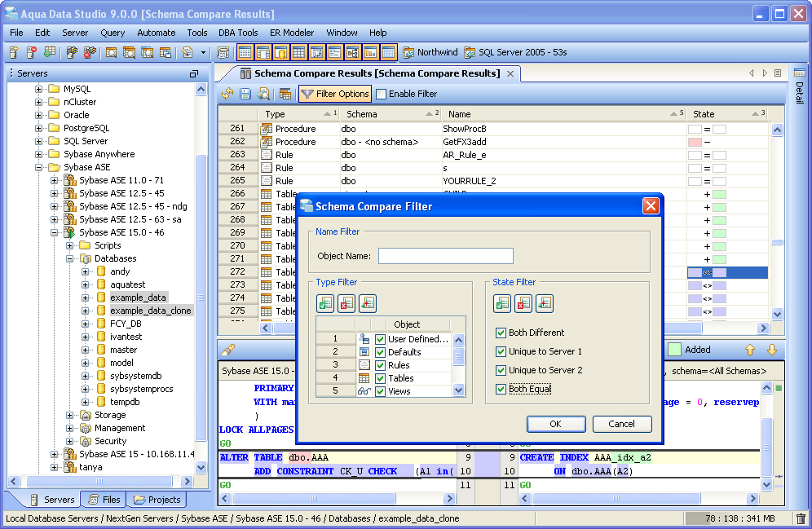
Task: Check all types in Type Filter
Action: pyautogui.click(x=325, y=303)
